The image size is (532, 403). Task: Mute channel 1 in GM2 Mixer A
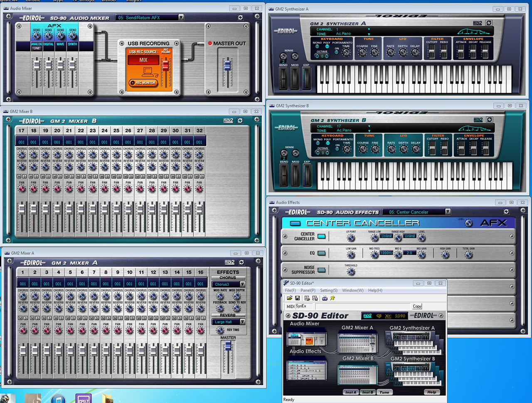pos(20,318)
